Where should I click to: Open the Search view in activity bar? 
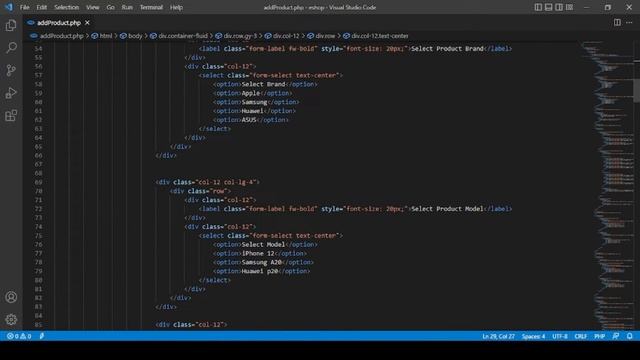pyautogui.click(x=11, y=48)
